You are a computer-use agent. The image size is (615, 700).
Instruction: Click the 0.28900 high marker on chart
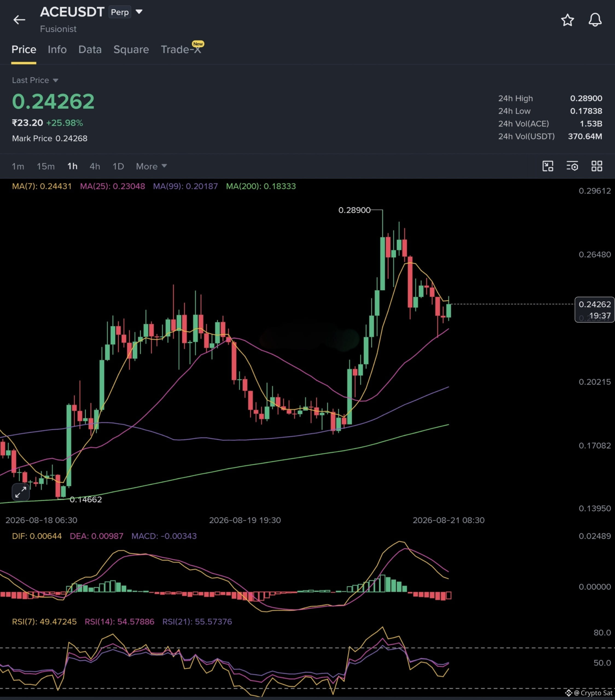point(354,210)
